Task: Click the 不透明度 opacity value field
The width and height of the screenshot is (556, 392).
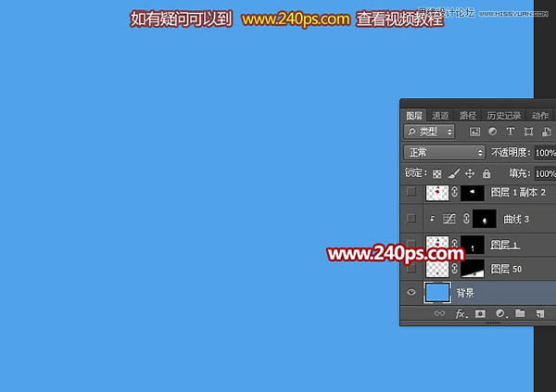Action: 546,153
